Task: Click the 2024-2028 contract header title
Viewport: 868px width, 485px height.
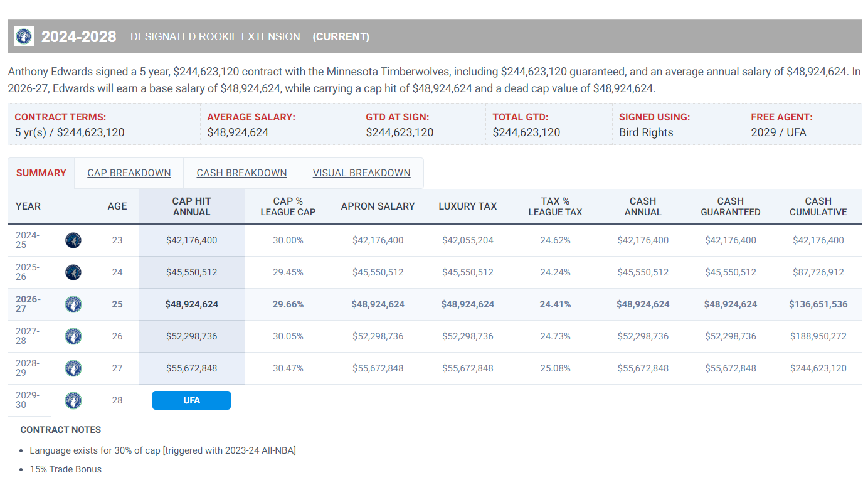Action: click(79, 36)
